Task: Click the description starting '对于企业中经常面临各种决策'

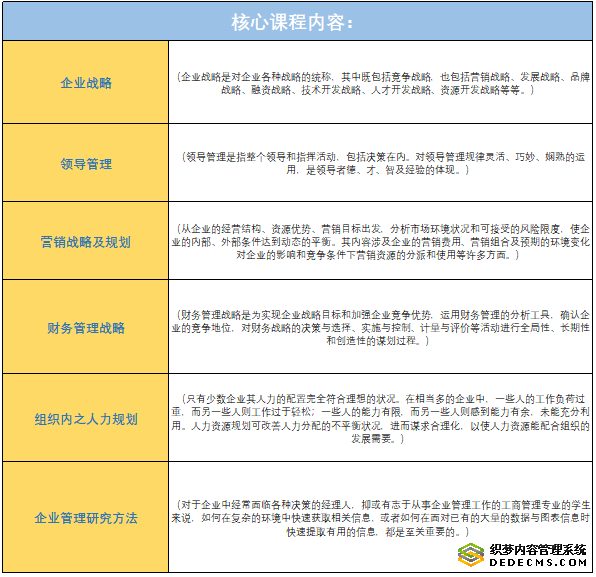Action: pyautogui.click(x=381, y=518)
